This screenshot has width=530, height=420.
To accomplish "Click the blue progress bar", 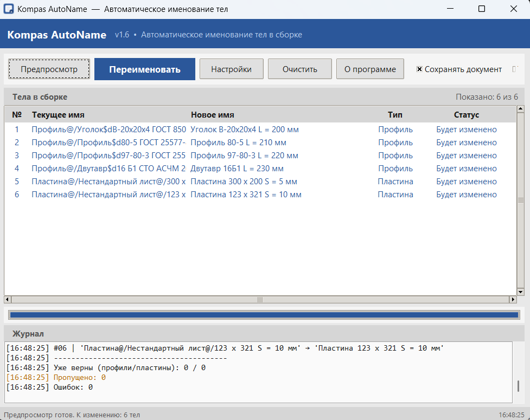I will coord(264,315).
